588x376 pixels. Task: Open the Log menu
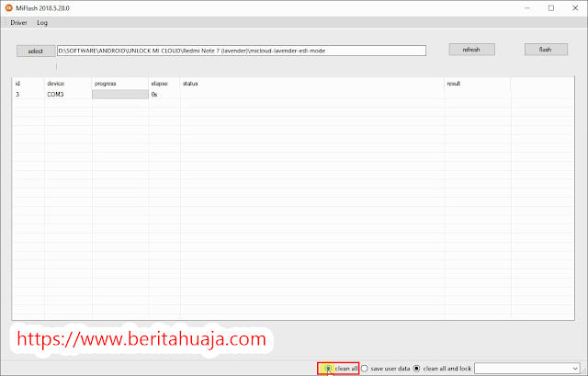(x=42, y=22)
